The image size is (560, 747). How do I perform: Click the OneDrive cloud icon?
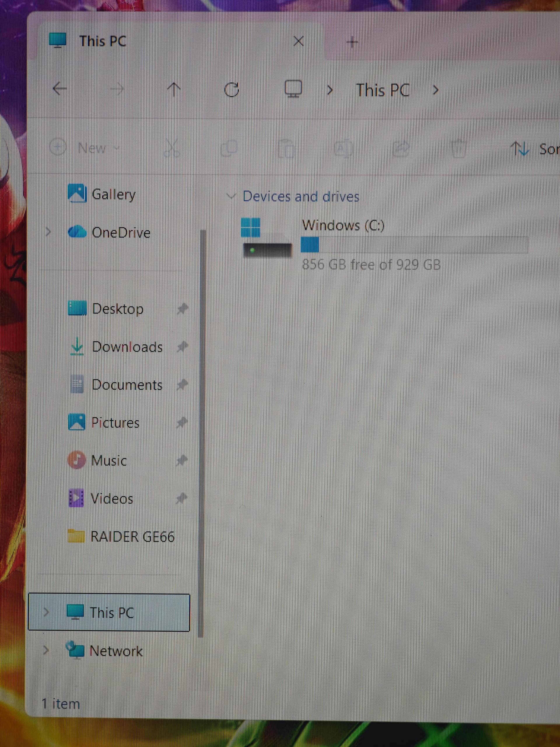tap(77, 232)
